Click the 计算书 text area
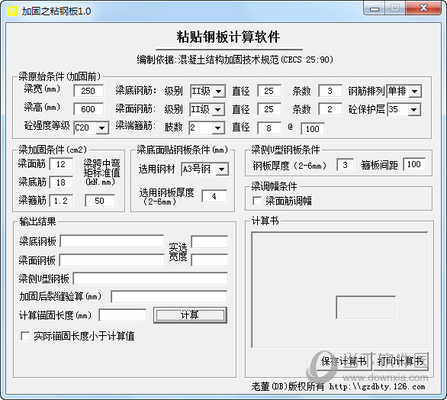Viewport: 447px width, 400px height. 339,290
